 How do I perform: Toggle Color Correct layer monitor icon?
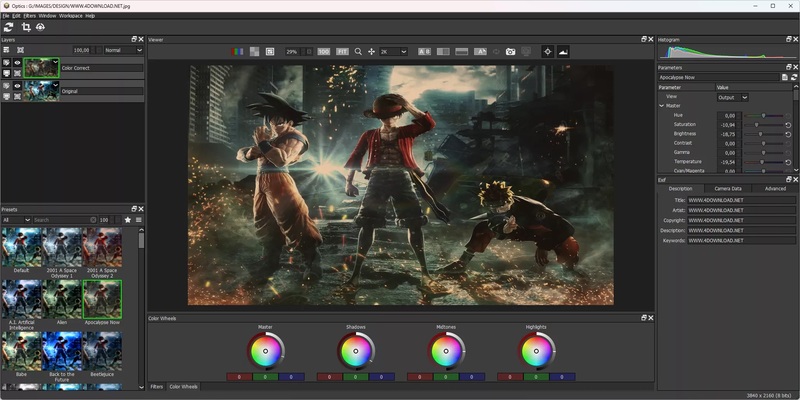(x=6, y=73)
